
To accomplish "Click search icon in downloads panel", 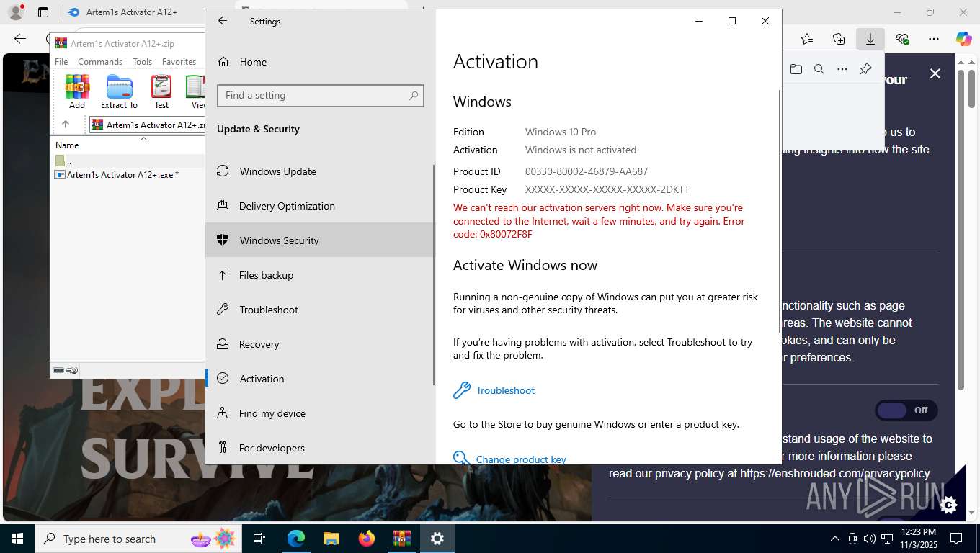I will tap(819, 69).
